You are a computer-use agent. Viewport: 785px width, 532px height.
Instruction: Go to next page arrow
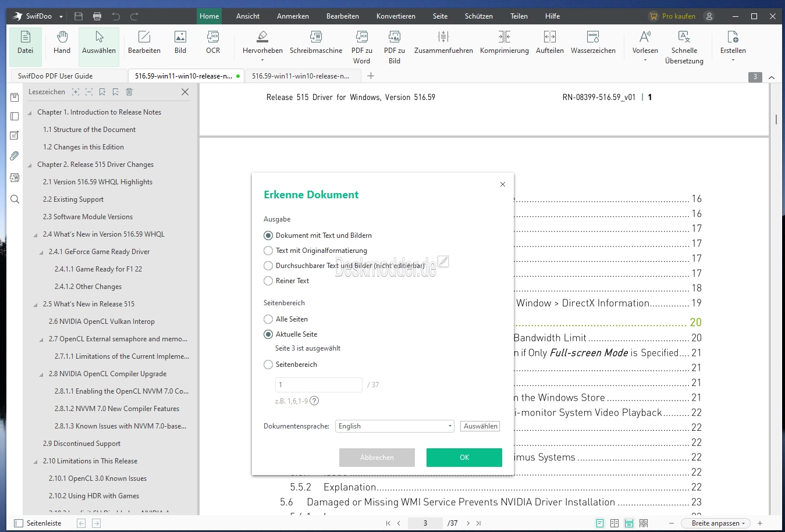pyautogui.click(x=468, y=523)
